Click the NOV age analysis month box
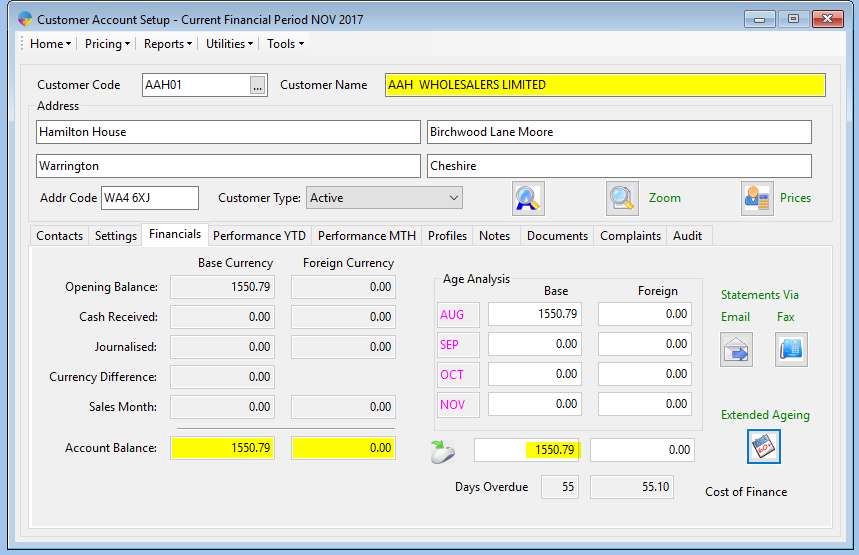Screen dimensions: 859x555 click(458, 405)
